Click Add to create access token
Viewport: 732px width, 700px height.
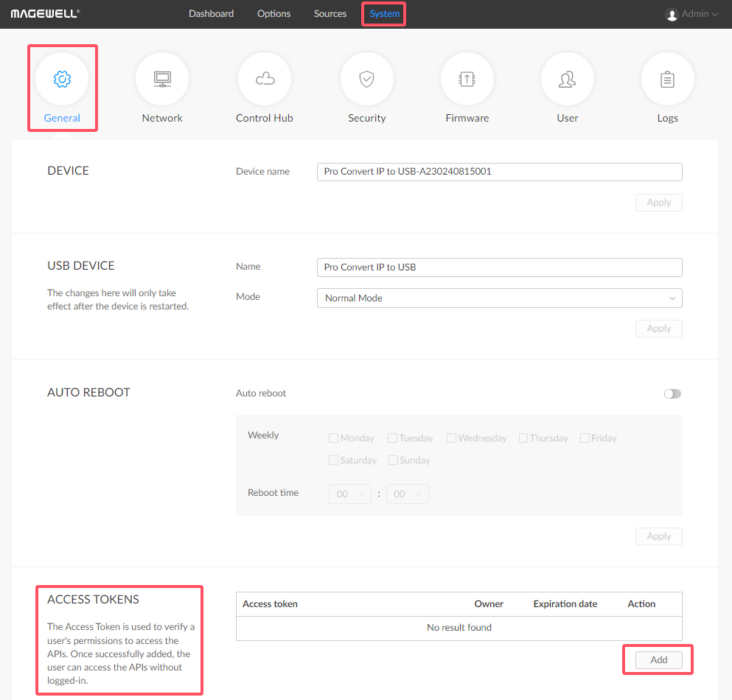658,660
